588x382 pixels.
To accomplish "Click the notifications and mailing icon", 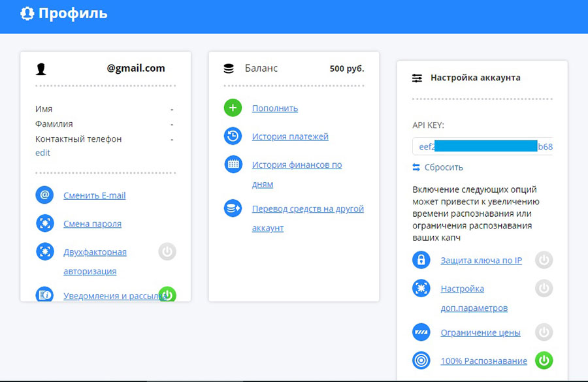I will 44,294.
